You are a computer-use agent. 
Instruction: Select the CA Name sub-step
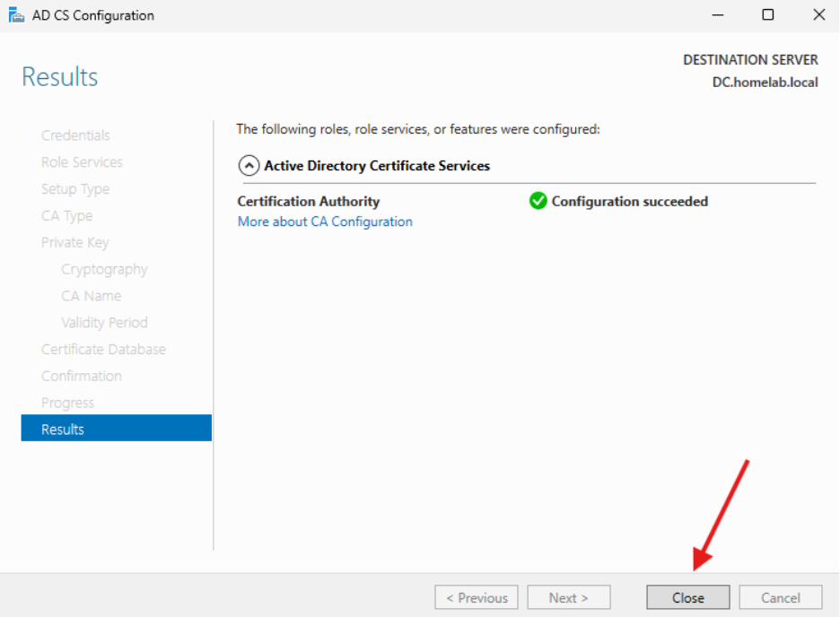pyautogui.click(x=92, y=296)
